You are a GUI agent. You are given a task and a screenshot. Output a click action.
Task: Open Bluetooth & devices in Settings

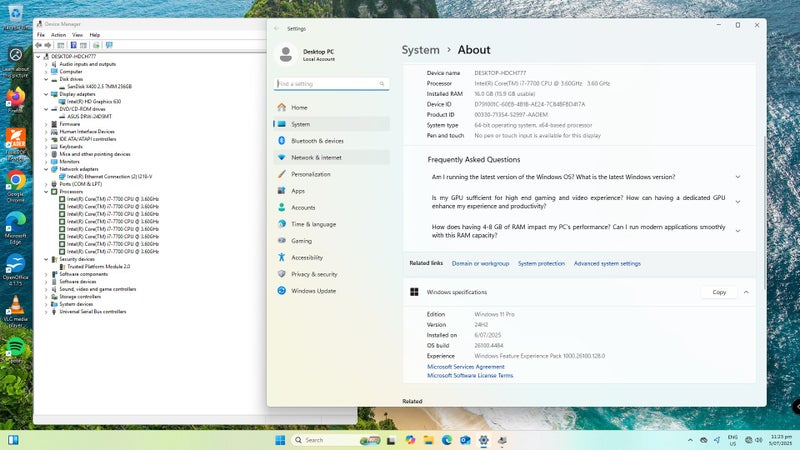332,141
